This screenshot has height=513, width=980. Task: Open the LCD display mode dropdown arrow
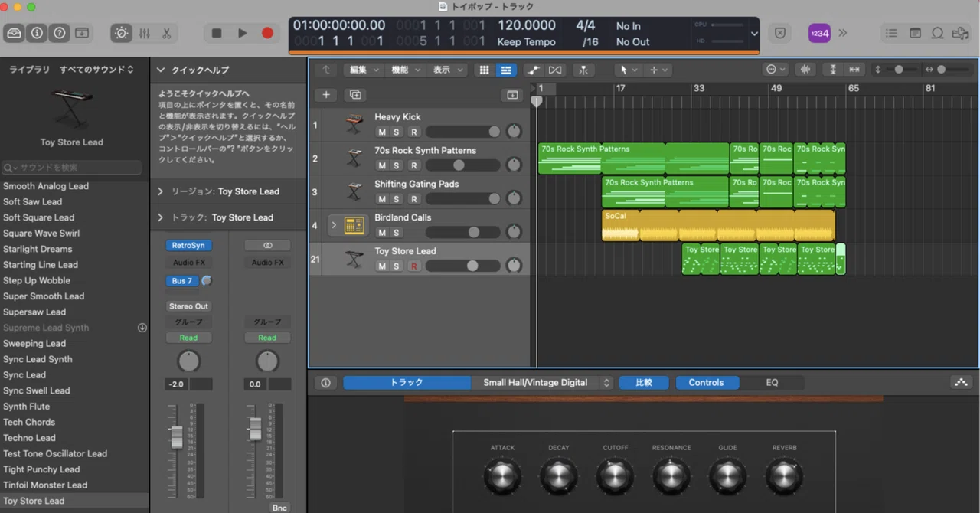(x=754, y=34)
